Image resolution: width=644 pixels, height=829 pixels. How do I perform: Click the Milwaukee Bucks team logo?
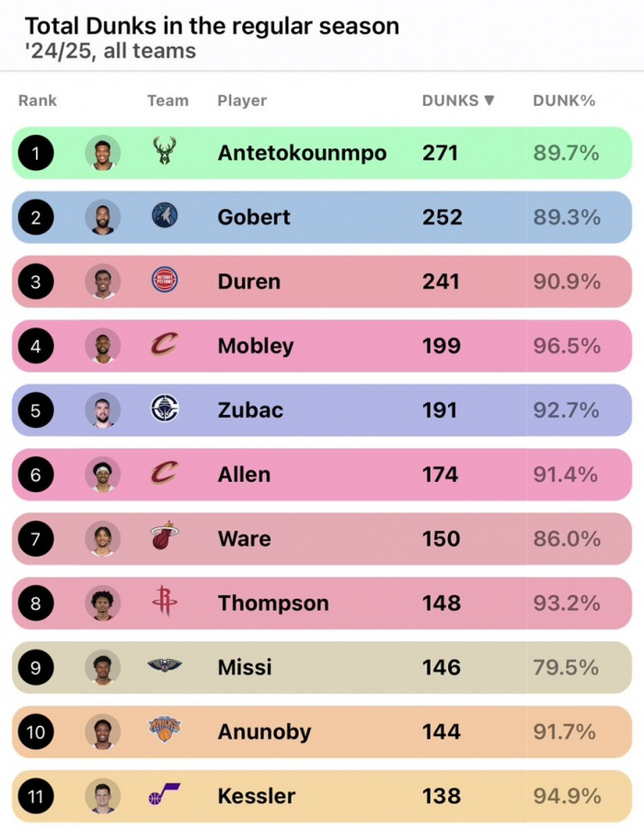click(165, 153)
